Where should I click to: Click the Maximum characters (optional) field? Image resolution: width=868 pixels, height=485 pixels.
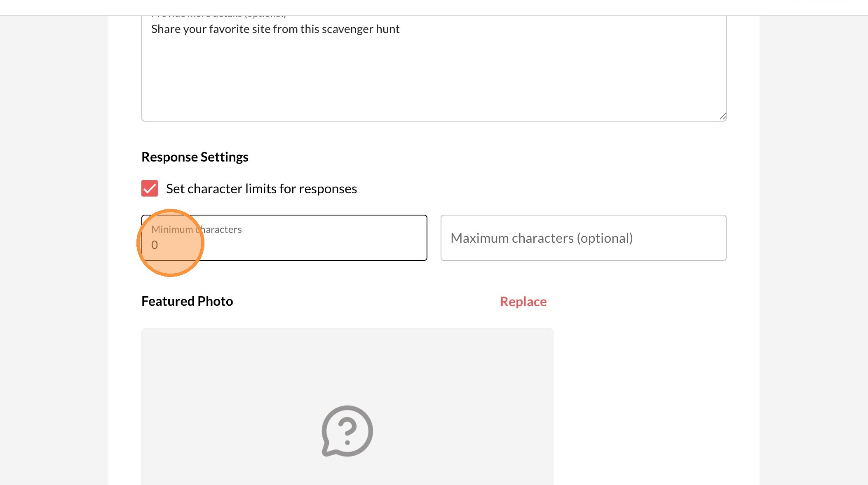(583, 238)
